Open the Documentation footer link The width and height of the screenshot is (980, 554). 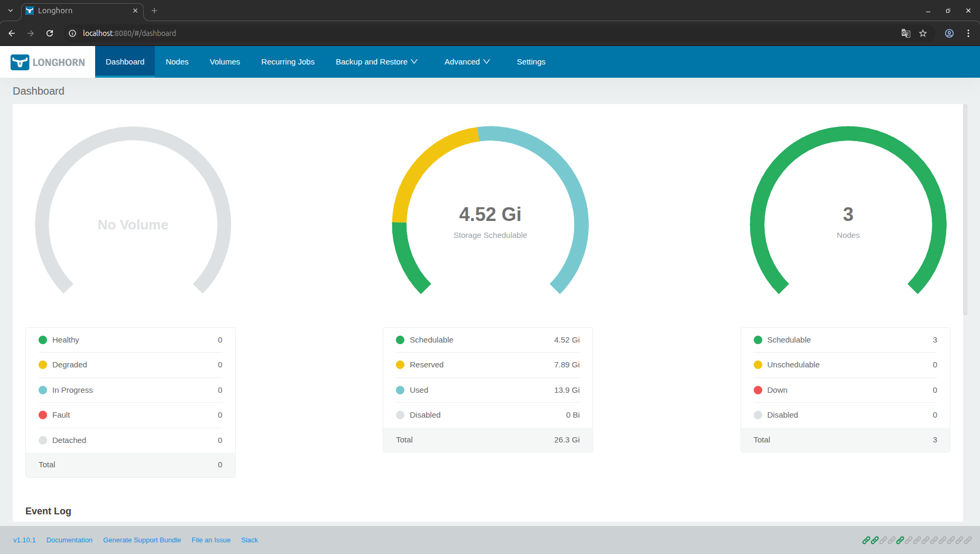pos(69,540)
